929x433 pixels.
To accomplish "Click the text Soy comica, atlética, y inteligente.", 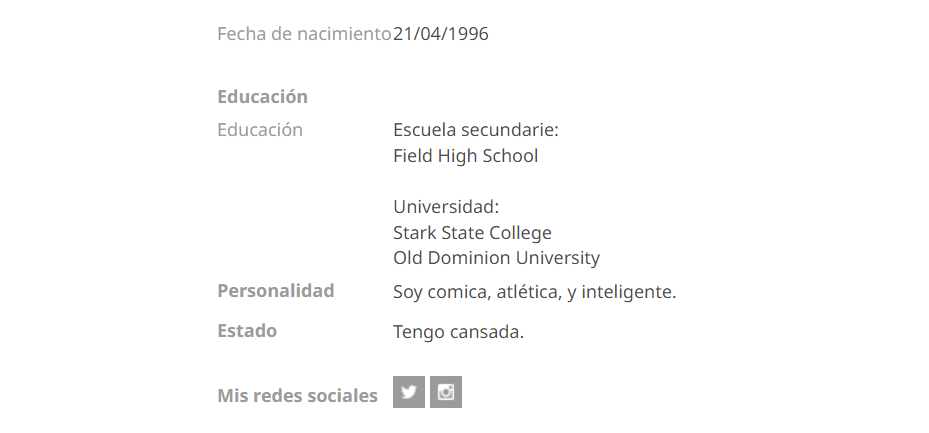I will tap(534, 292).
